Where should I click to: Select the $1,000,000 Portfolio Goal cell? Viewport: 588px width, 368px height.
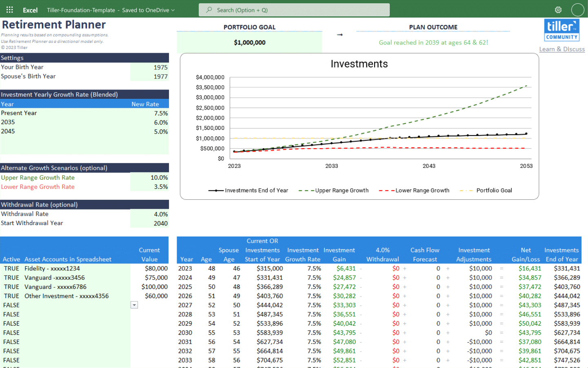pyautogui.click(x=249, y=42)
